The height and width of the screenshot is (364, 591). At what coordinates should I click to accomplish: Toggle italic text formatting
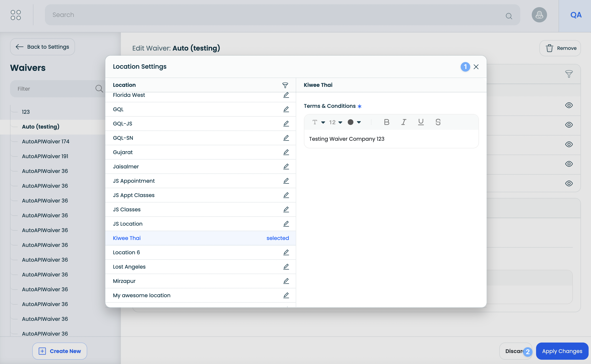coord(403,122)
